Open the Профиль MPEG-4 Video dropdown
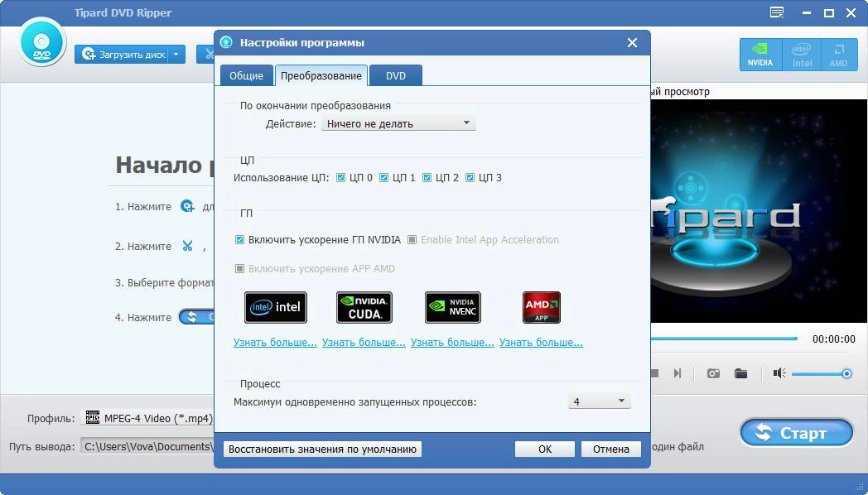This screenshot has height=495, width=868. pos(147,418)
